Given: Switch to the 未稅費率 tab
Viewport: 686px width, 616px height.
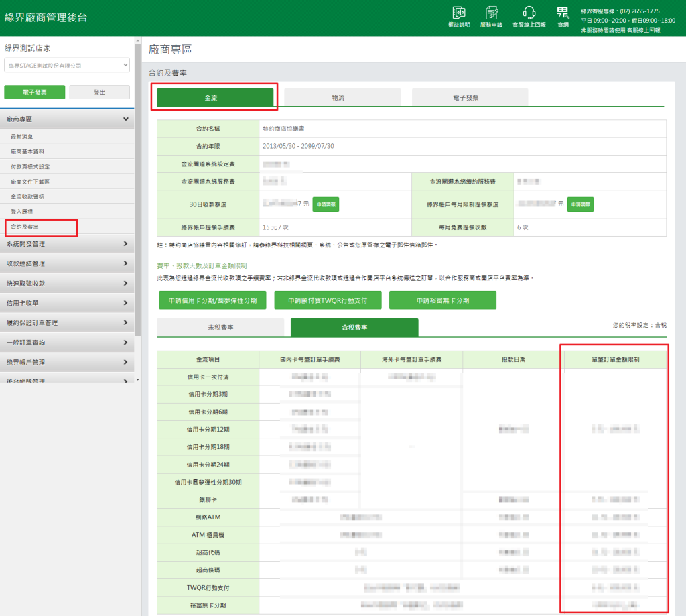Looking at the screenshot, I should coord(220,328).
